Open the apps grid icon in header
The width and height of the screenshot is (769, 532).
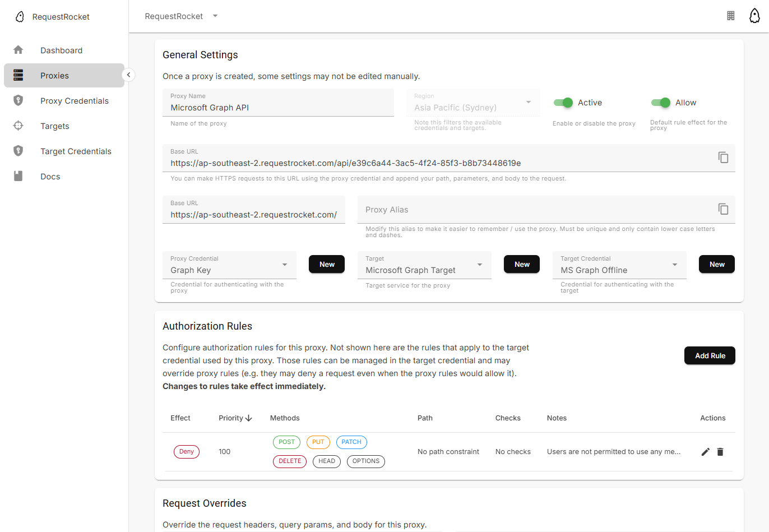coord(730,16)
